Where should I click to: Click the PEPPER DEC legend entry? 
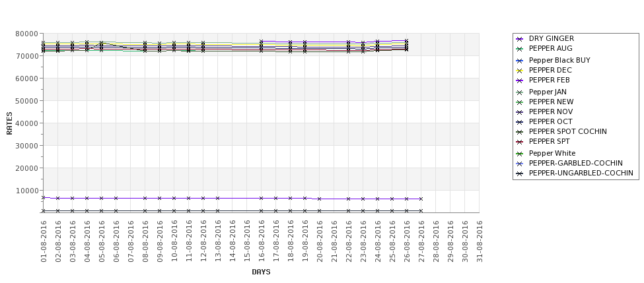544,70
